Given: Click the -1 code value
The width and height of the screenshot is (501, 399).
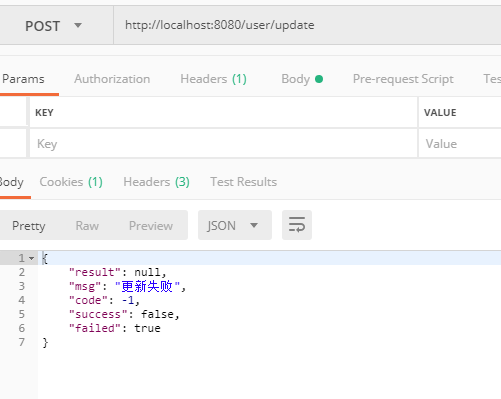Looking at the screenshot, I should [128, 300].
